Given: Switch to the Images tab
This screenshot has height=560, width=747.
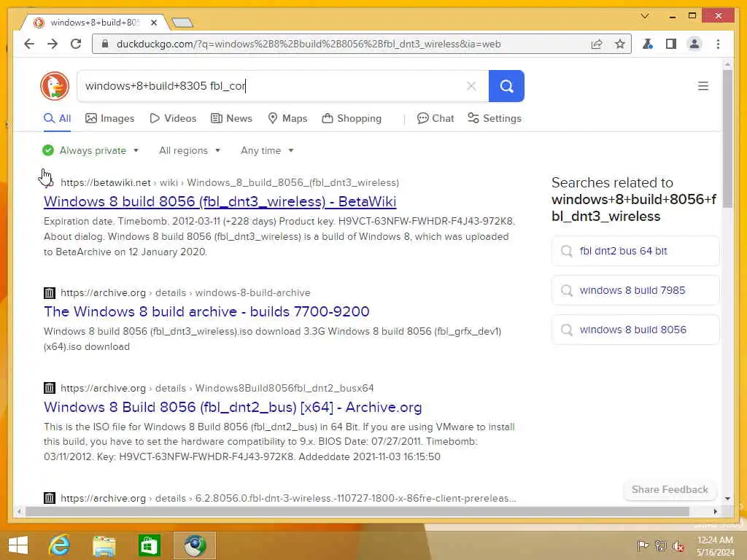Looking at the screenshot, I should pos(109,119).
